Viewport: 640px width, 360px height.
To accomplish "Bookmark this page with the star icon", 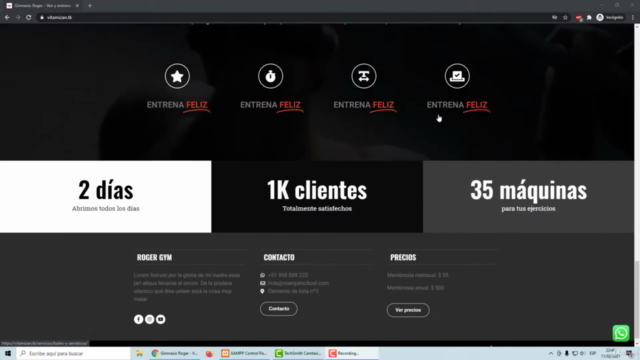I will 565,17.
